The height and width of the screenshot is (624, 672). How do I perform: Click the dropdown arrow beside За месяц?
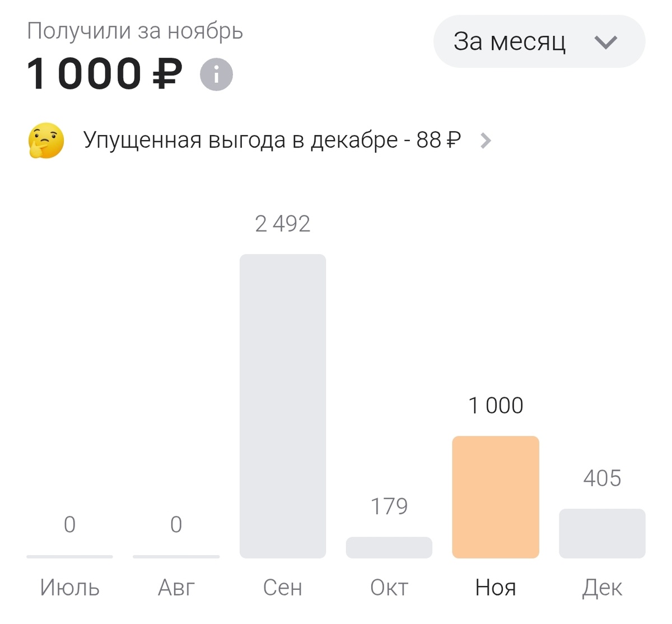[606, 41]
